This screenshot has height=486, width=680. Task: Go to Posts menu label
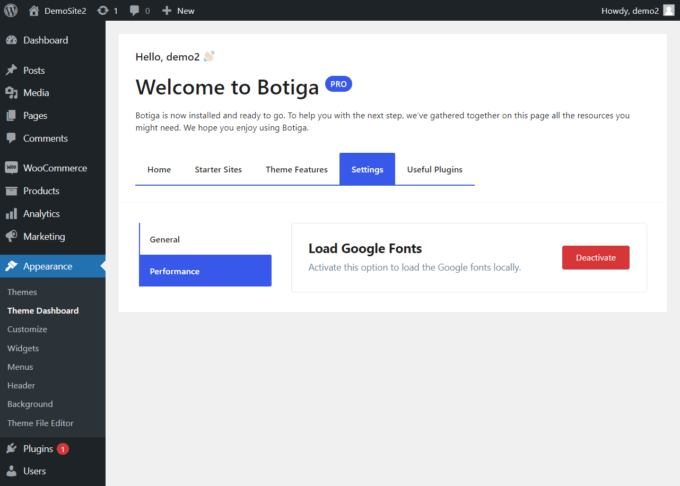(x=34, y=70)
